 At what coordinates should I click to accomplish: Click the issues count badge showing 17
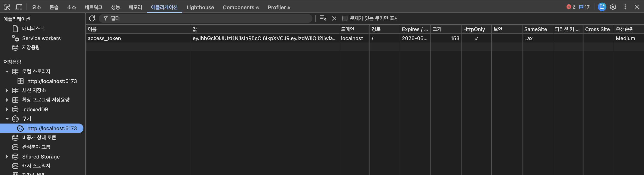pyautogui.click(x=584, y=7)
